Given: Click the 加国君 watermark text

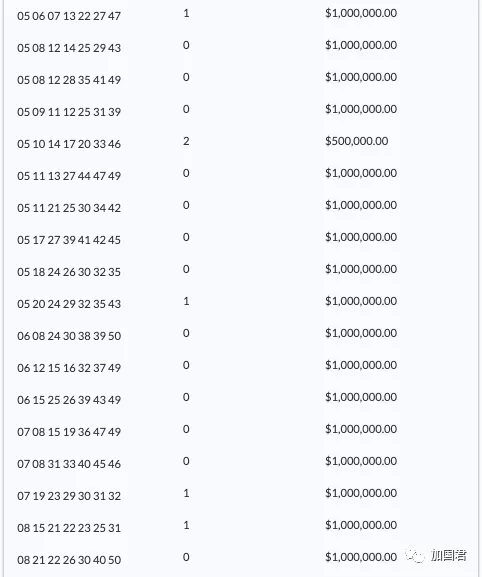Looking at the screenshot, I should pyautogui.click(x=449, y=555).
